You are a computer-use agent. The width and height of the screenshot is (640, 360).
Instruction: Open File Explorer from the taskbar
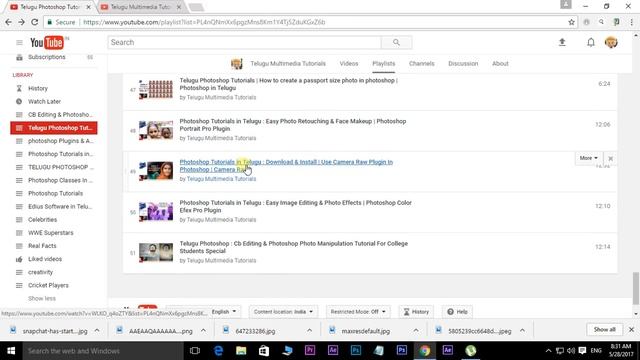click(241, 351)
